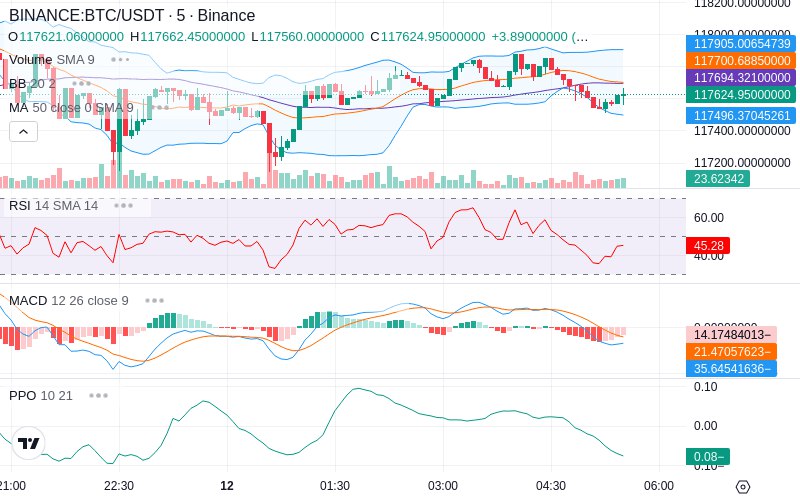Click the open price value O117621.06
This screenshot has width=800, height=500.
[x=66, y=37]
